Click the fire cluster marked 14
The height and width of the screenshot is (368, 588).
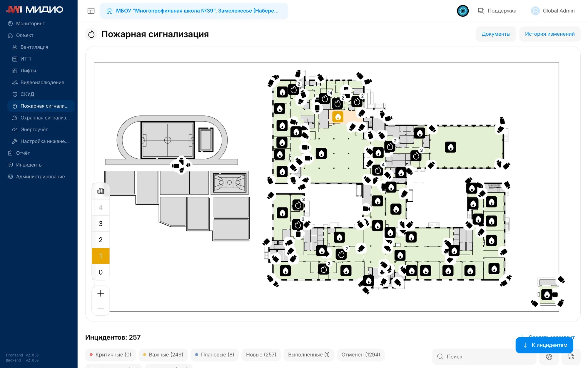[325, 98]
